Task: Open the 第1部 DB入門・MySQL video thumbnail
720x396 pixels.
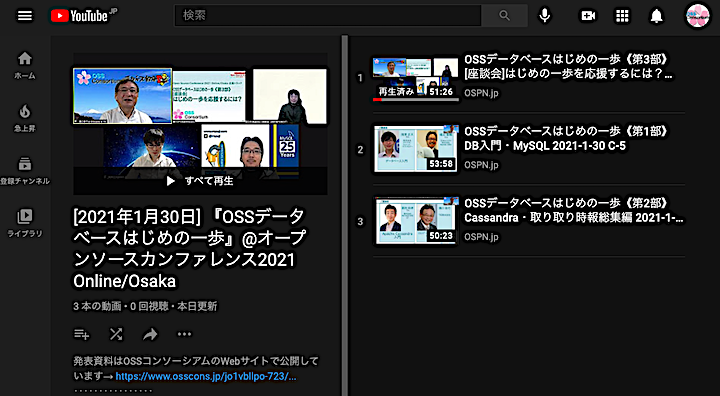Action: [x=416, y=149]
